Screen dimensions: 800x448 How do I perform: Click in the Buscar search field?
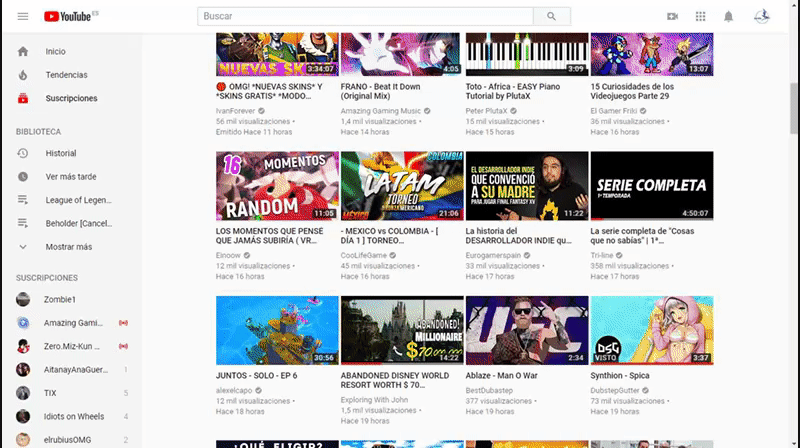(x=365, y=16)
